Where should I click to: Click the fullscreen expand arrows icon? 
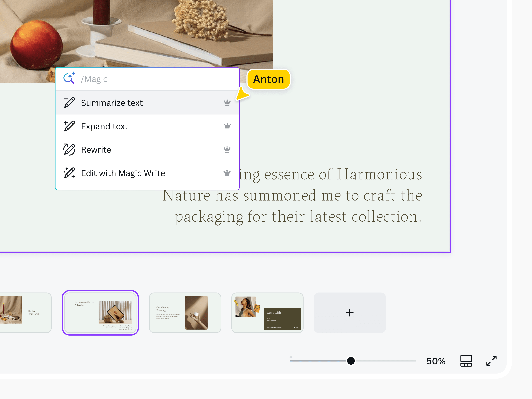point(491,361)
